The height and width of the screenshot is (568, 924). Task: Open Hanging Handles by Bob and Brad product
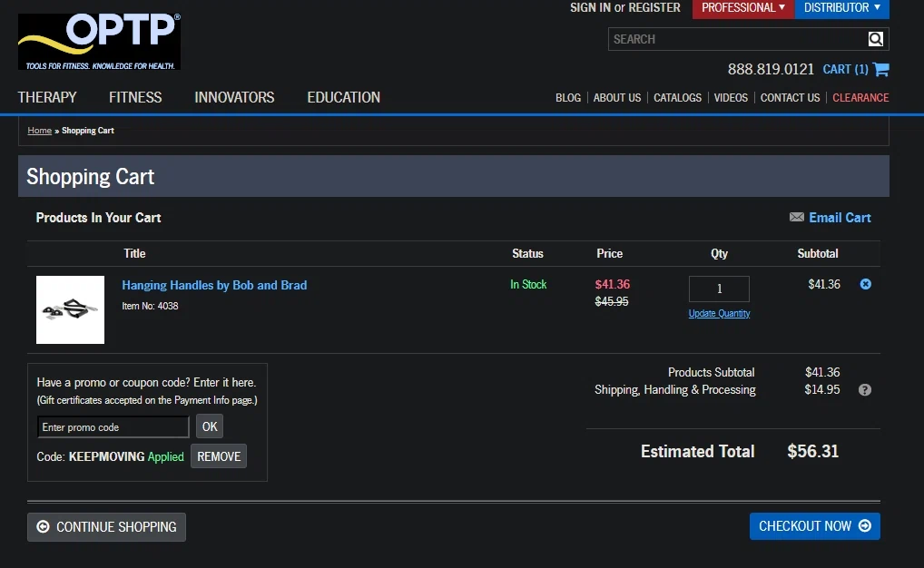tap(214, 285)
